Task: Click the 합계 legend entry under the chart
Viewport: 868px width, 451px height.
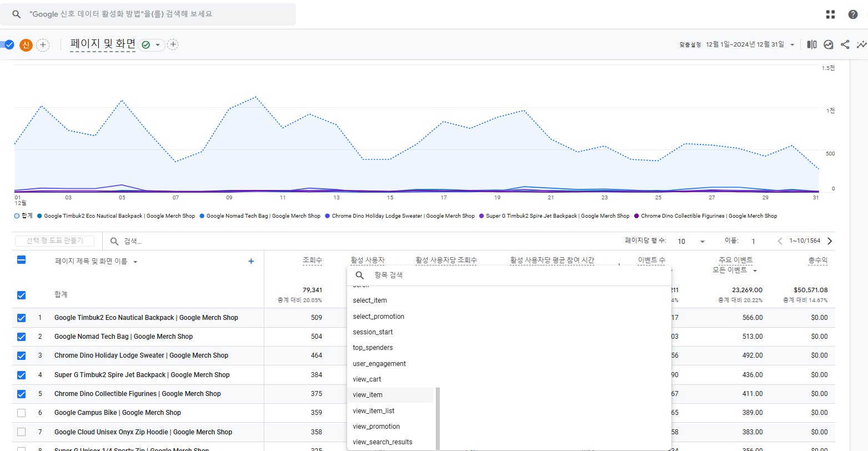Action: click(23, 216)
